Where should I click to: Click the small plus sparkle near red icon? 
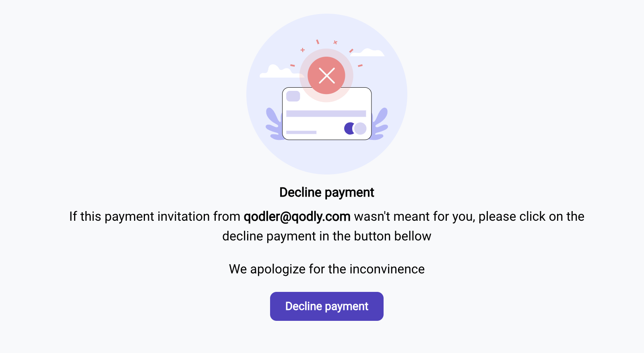303,50
